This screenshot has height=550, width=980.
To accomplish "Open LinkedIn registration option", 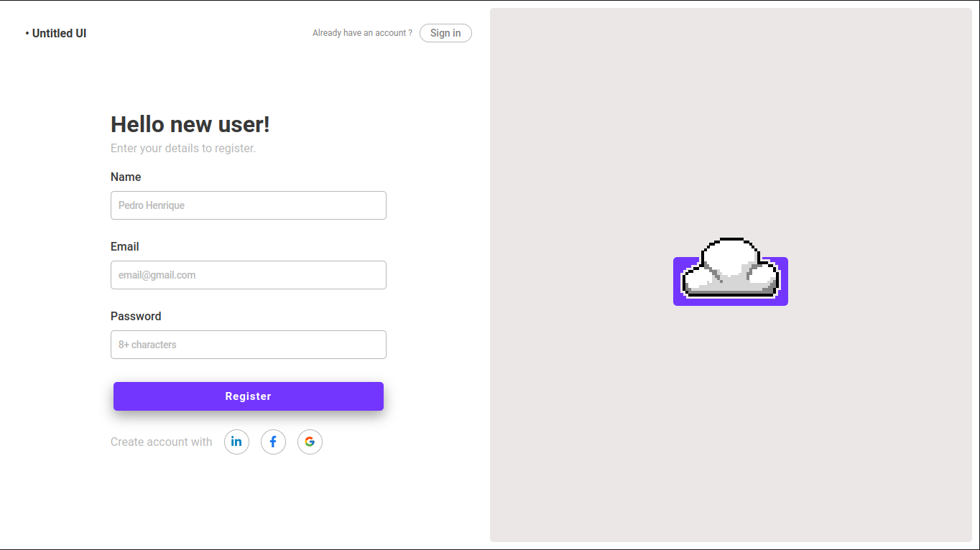I will (x=236, y=442).
